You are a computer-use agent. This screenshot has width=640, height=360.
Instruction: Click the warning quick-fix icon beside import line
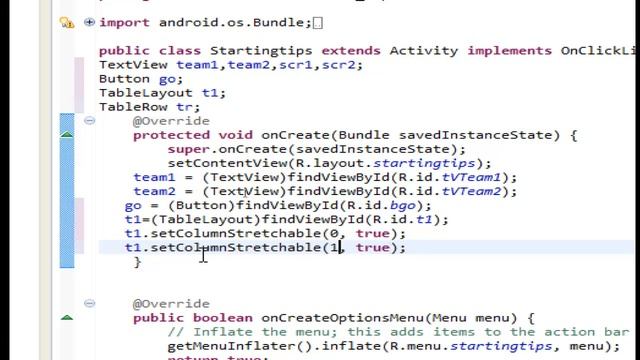pos(67,22)
